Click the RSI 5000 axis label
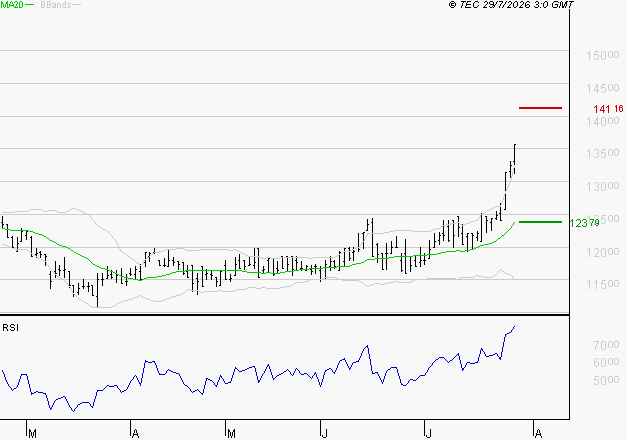The image size is (627, 440). pyautogui.click(x=606, y=380)
